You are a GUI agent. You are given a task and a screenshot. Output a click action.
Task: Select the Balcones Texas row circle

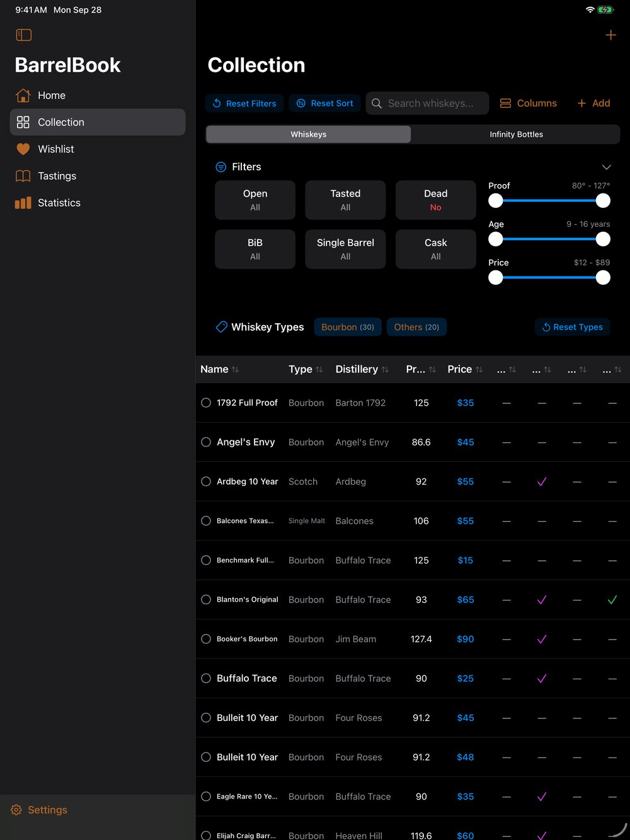coord(206,521)
